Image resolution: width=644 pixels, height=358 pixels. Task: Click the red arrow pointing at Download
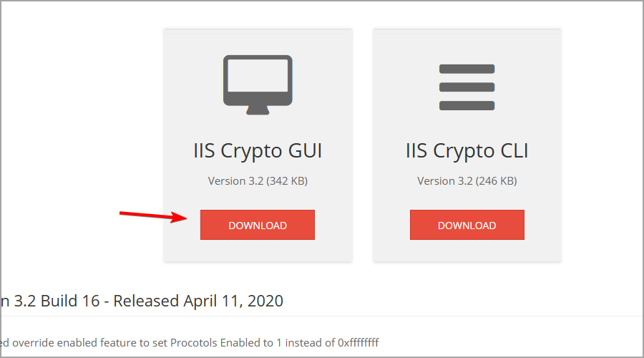coord(154,216)
